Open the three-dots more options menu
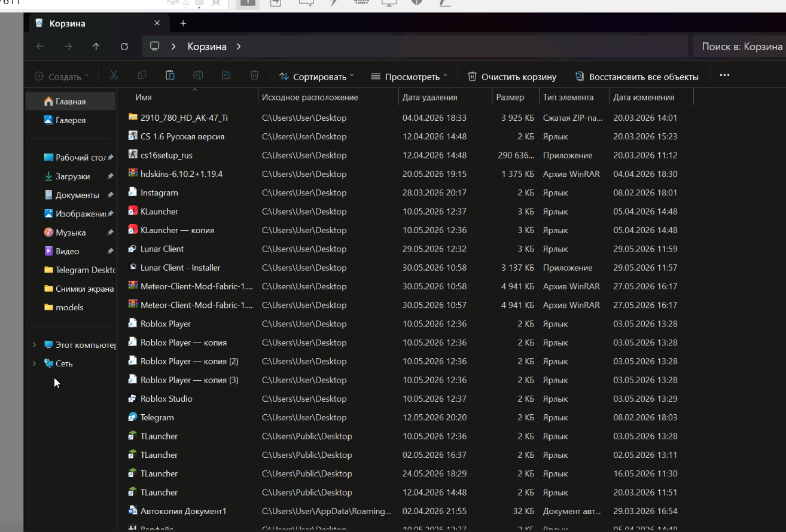 tap(724, 76)
